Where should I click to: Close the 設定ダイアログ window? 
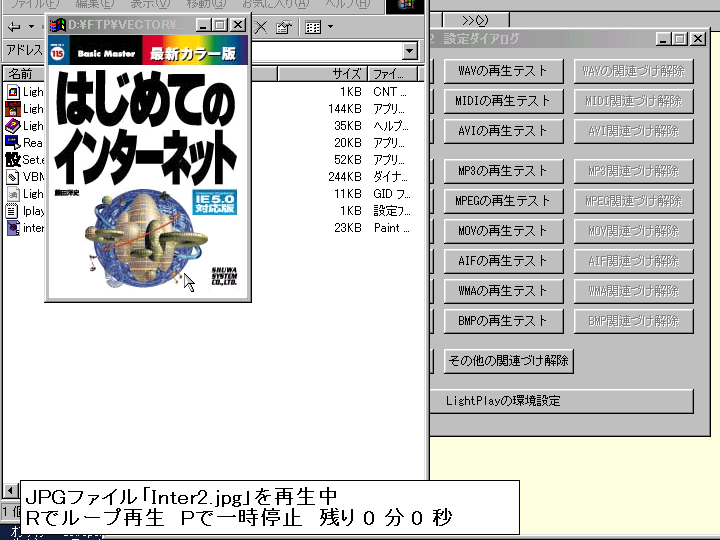click(698, 39)
